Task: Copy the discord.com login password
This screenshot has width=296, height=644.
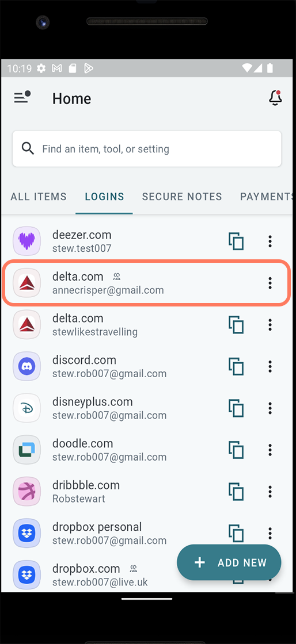Action: coord(236,366)
